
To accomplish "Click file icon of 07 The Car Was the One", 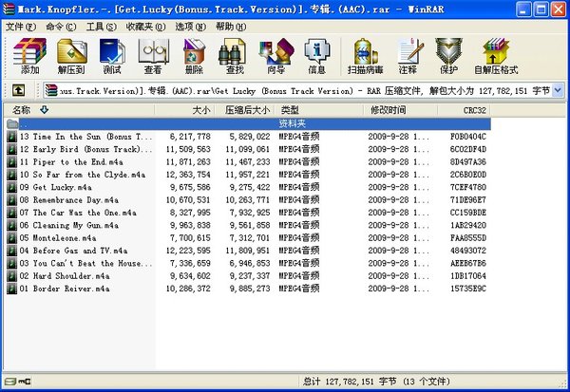I will click(x=12, y=213).
